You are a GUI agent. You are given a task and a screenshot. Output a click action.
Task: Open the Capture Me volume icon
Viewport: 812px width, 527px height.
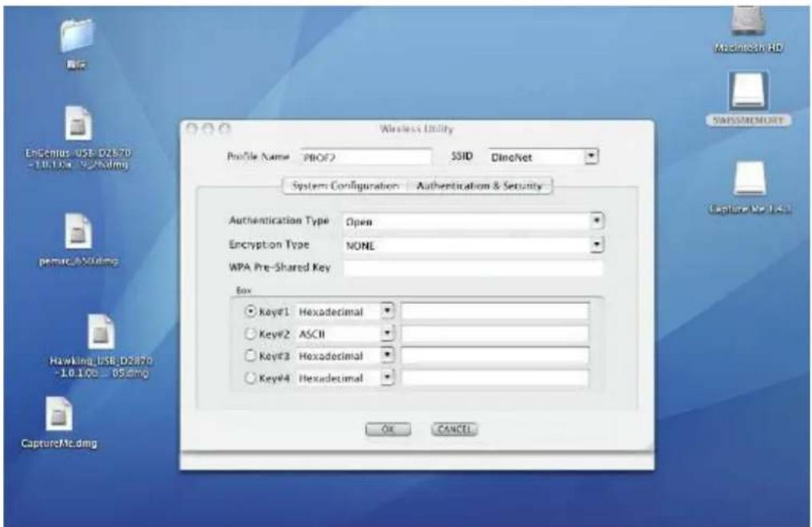coord(750,178)
